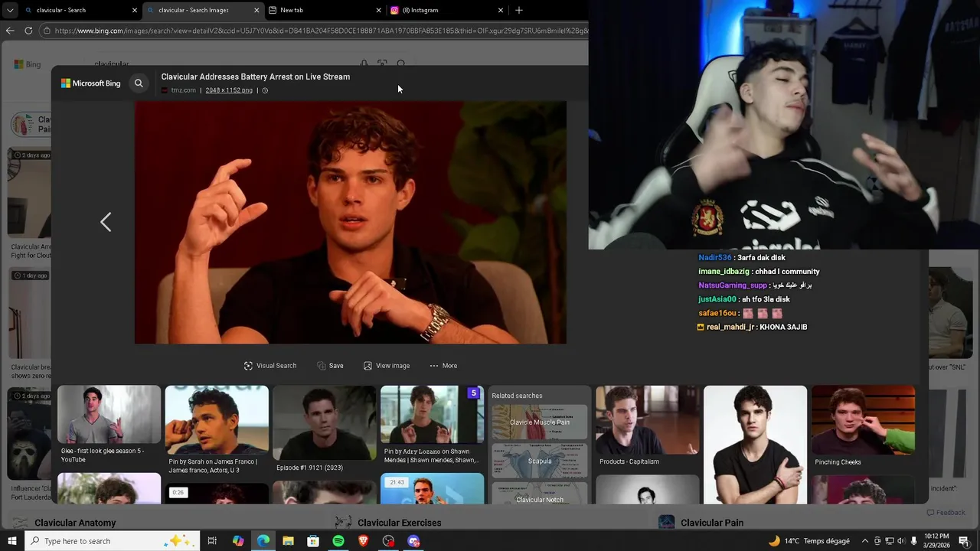
Task: Expand hidden system tray icons chevron
Action: click(x=865, y=541)
